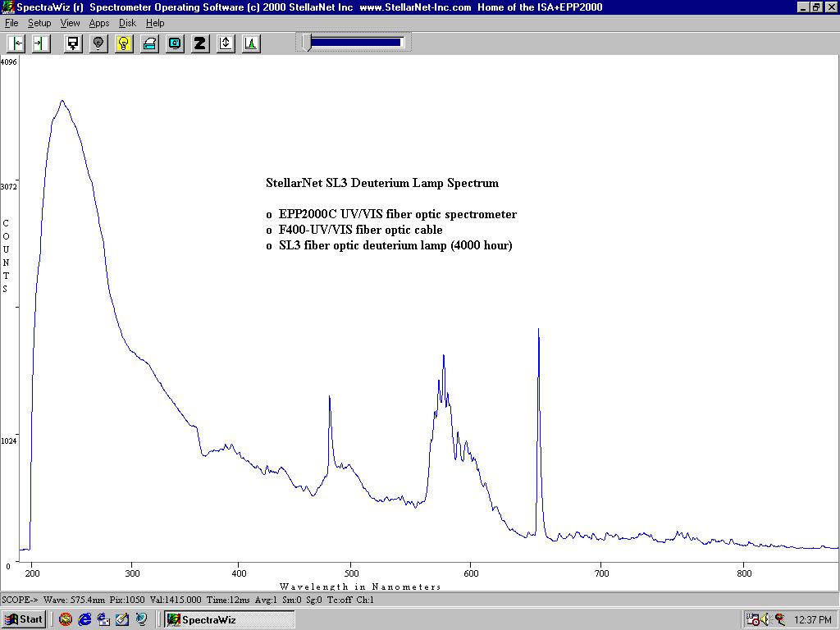Click the red round quick launch icon
840x630 pixels.
point(66,620)
